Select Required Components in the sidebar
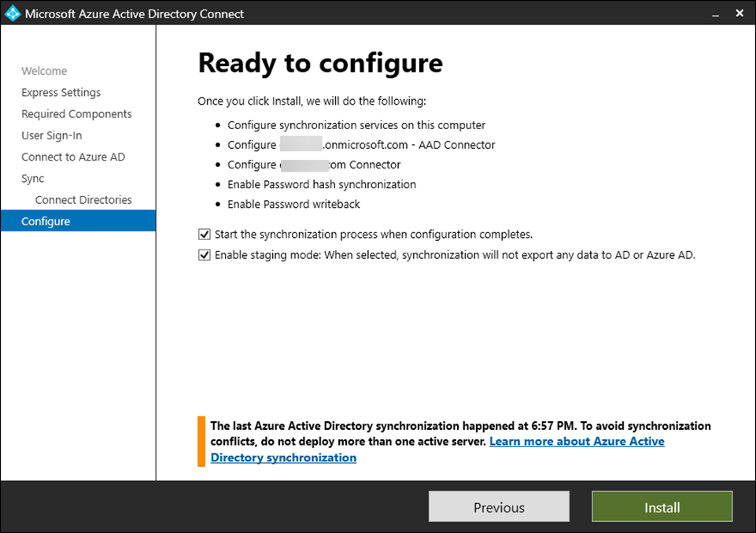This screenshot has height=533, width=756. point(76,114)
